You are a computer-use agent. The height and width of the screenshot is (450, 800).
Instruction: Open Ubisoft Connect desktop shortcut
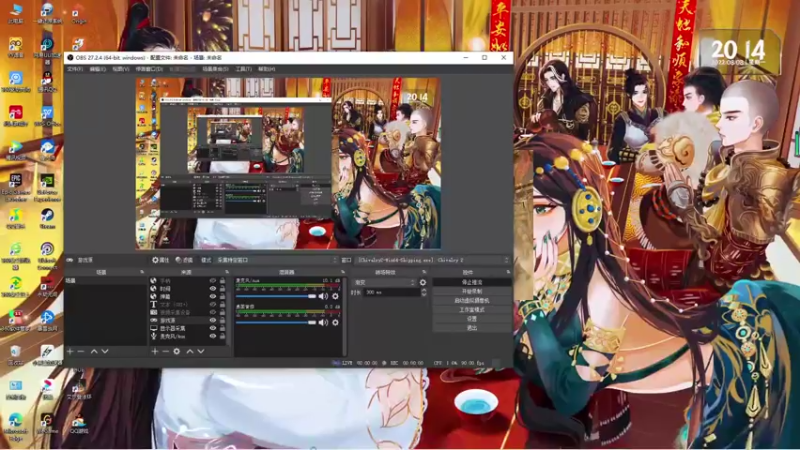(x=47, y=255)
